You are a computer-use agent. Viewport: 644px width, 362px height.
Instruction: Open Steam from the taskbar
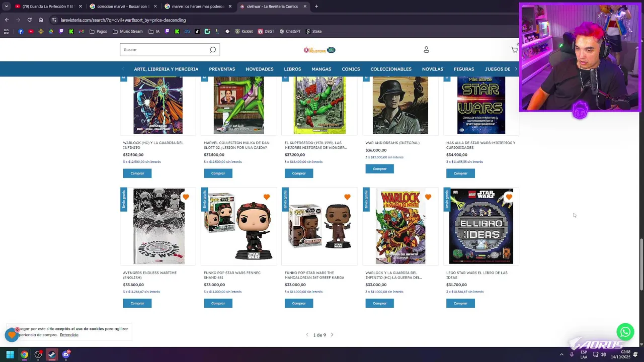pos(52,354)
